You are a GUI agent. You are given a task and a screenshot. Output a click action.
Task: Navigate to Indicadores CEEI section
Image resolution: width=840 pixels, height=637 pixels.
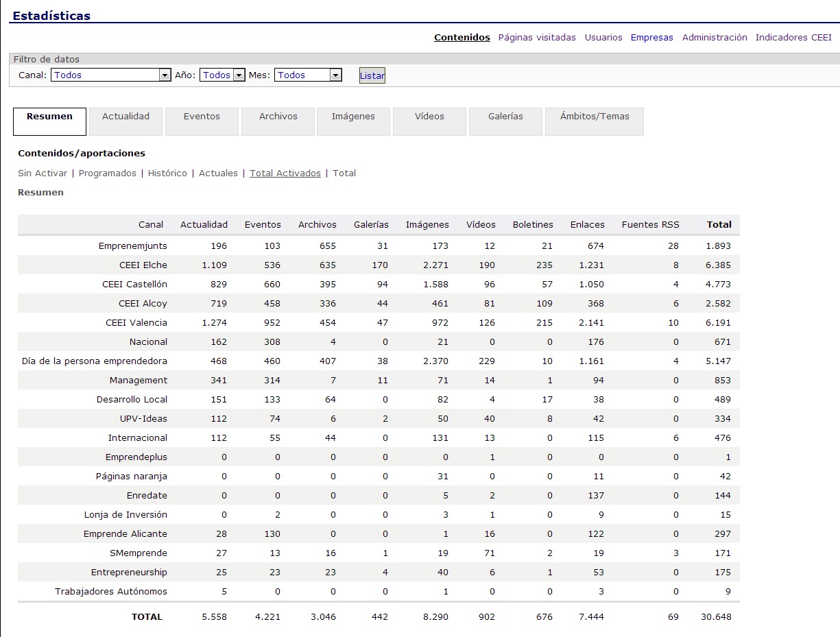tap(793, 38)
